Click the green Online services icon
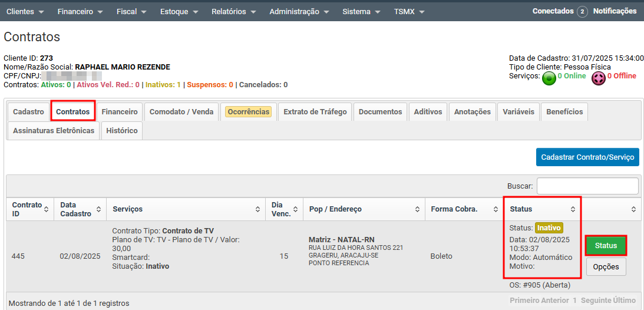 click(549, 78)
